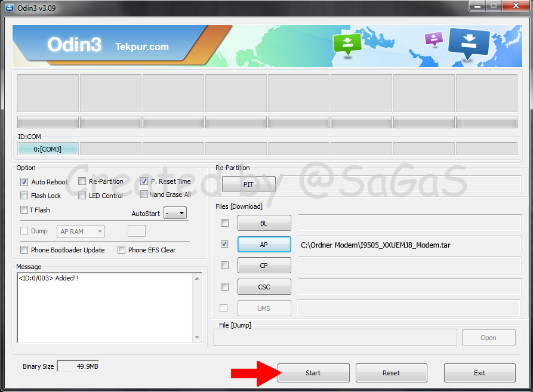Viewport: 533px width, 392px height.
Task: Click the CP file button
Action: (x=264, y=266)
